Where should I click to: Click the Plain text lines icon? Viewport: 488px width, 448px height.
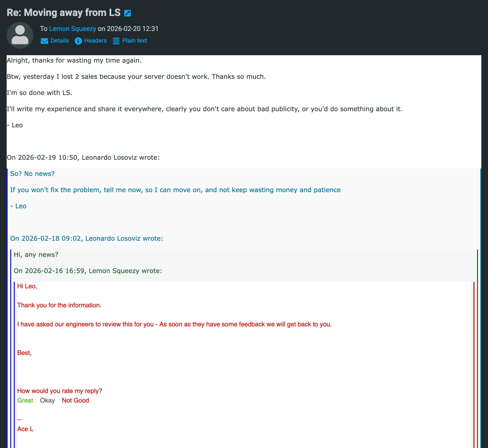[x=116, y=41]
